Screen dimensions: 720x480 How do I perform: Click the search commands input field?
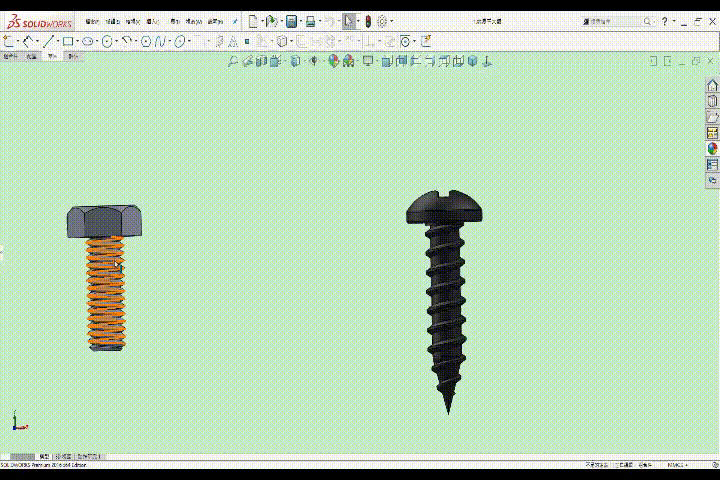tap(612, 21)
